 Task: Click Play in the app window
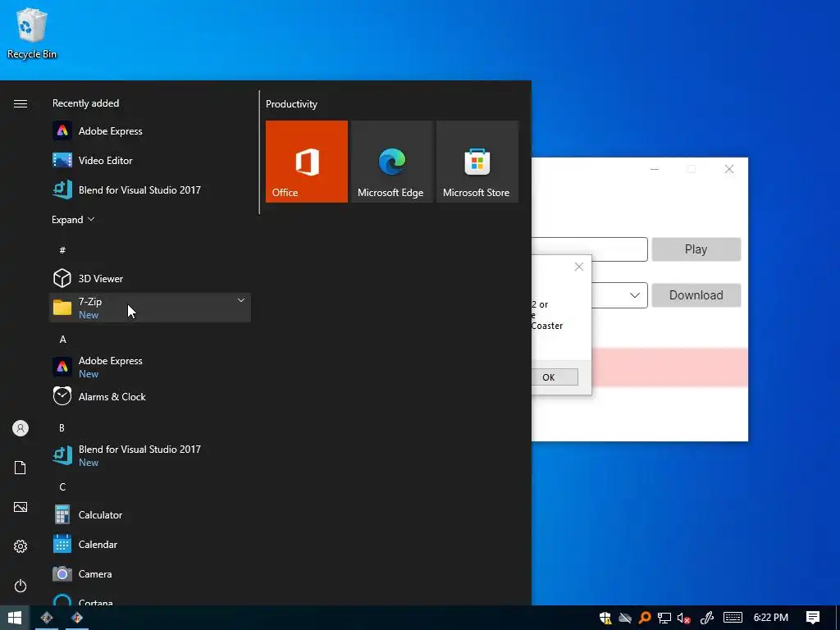(x=696, y=249)
